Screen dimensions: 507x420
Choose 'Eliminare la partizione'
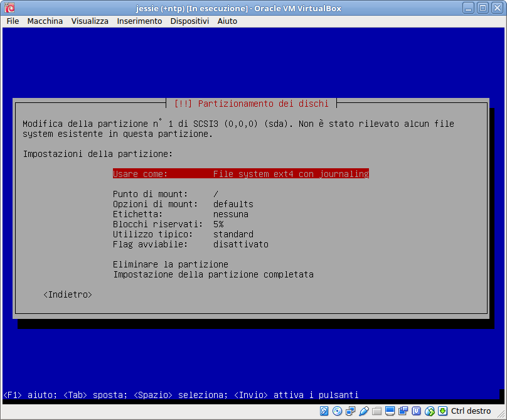point(171,264)
